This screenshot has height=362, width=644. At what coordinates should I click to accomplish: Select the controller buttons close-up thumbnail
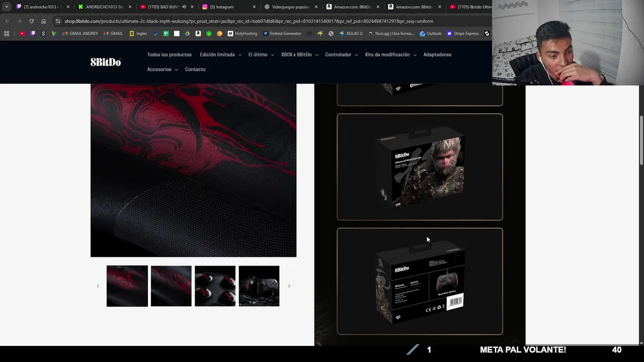(215, 286)
